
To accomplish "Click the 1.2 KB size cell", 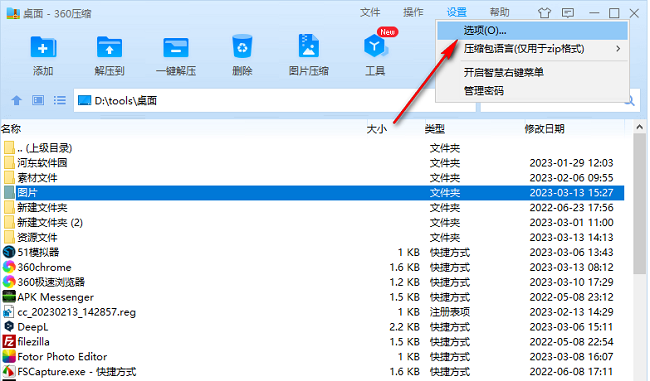I will pos(405,282).
